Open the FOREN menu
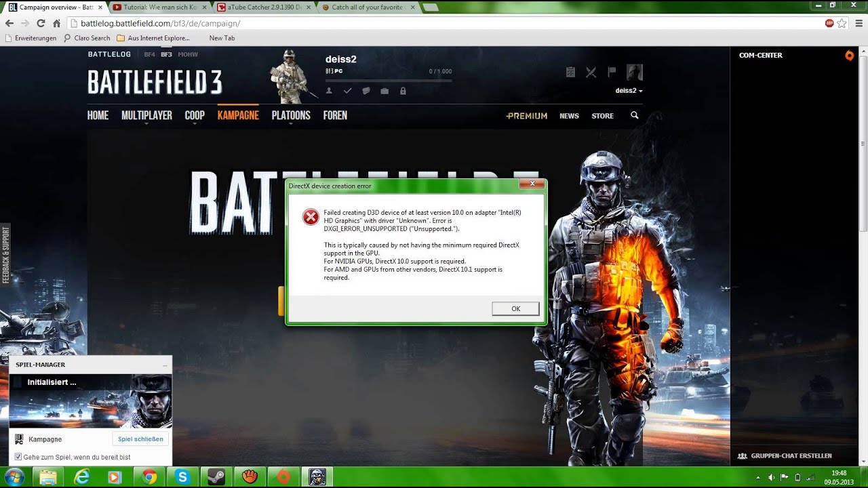This screenshot has height=488, width=868. [x=335, y=115]
